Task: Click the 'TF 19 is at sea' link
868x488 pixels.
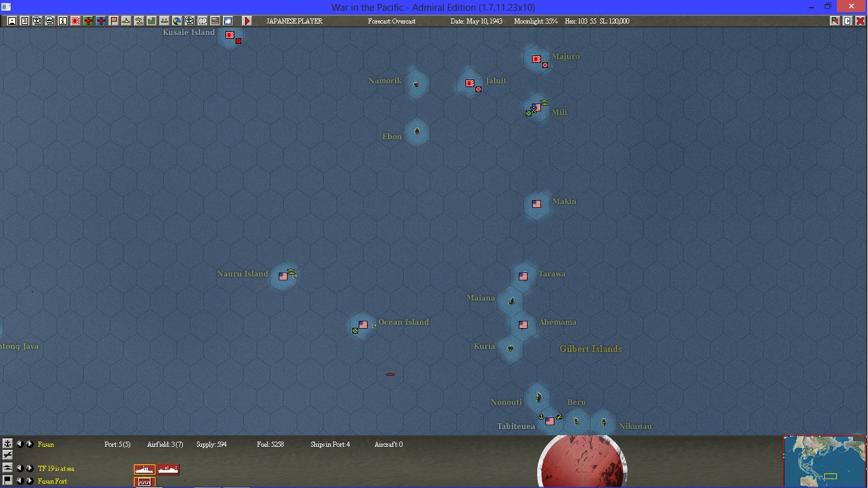Action: coord(56,468)
